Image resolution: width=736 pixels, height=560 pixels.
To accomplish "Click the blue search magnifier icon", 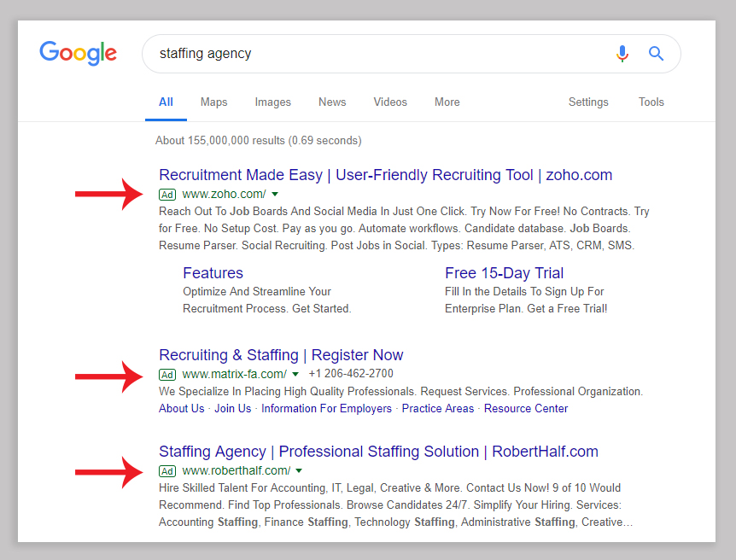I will (657, 54).
